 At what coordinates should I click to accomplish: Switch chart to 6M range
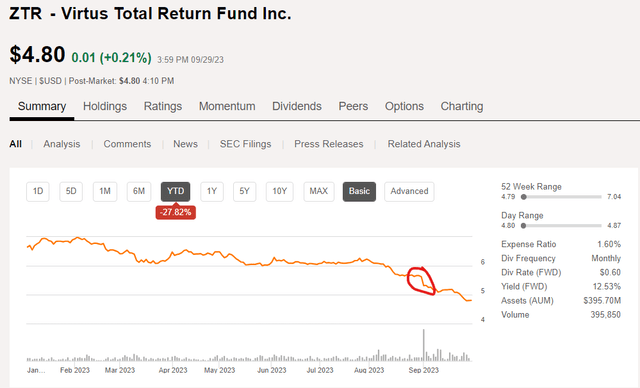coord(139,191)
